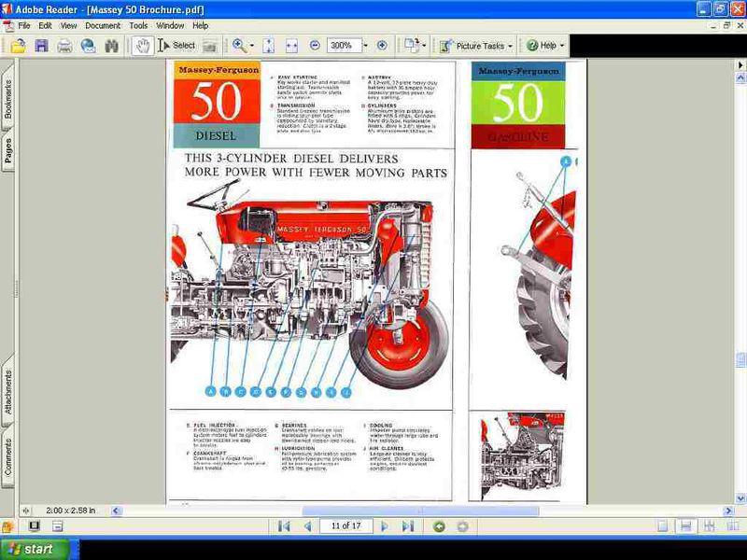
Task: Click the page number field showing 11 of 17
Action: pos(345,526)
